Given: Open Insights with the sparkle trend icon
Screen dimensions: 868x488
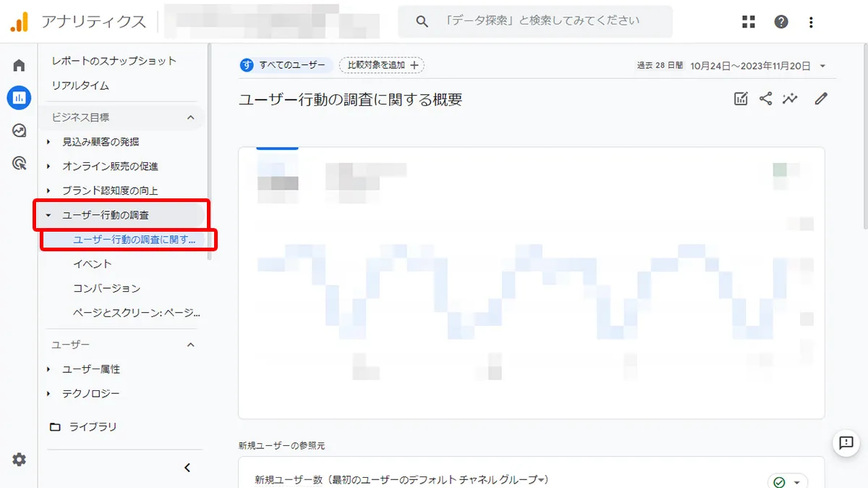Looking at the screenshot, I should [790, 98].
